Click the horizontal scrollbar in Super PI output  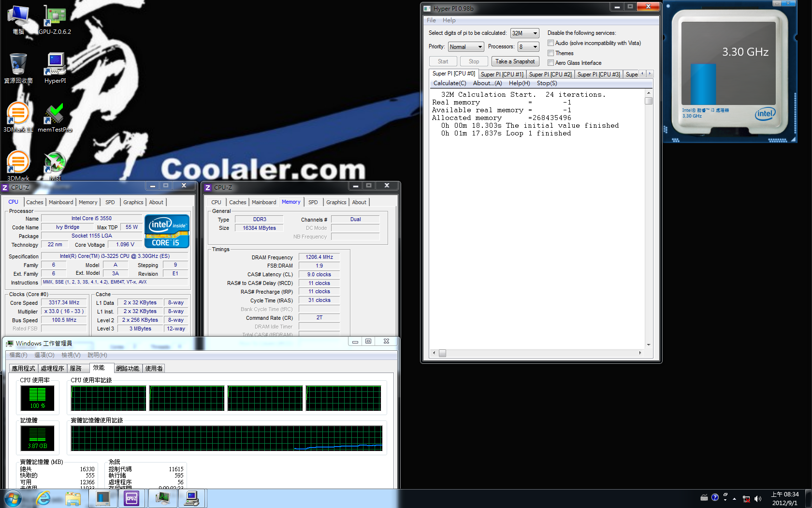click(x=536, y=353)
